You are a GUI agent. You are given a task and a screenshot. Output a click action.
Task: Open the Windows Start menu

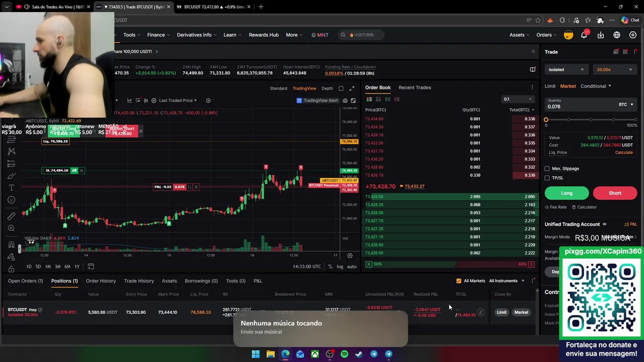[x=256, y=354]
